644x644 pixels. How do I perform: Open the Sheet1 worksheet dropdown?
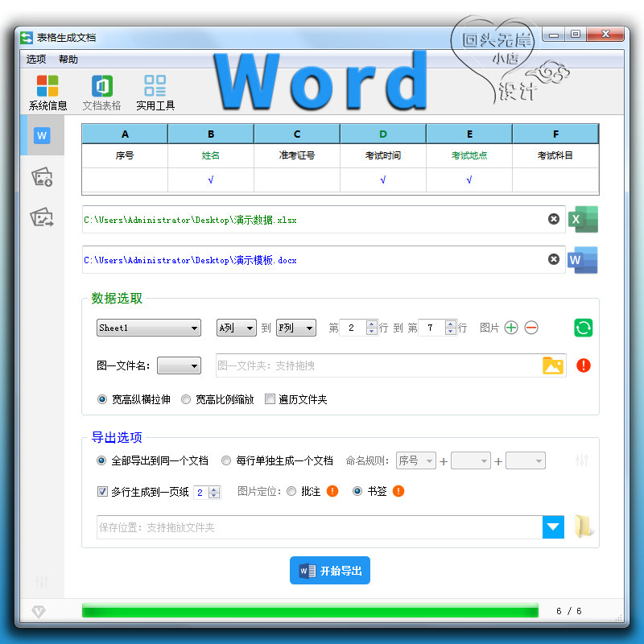[149, 328]
